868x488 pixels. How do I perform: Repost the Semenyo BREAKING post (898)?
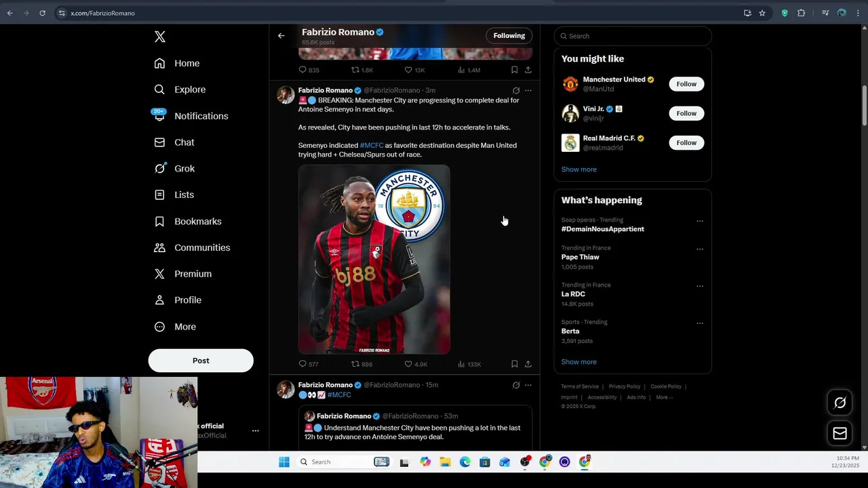pos(361,364)
